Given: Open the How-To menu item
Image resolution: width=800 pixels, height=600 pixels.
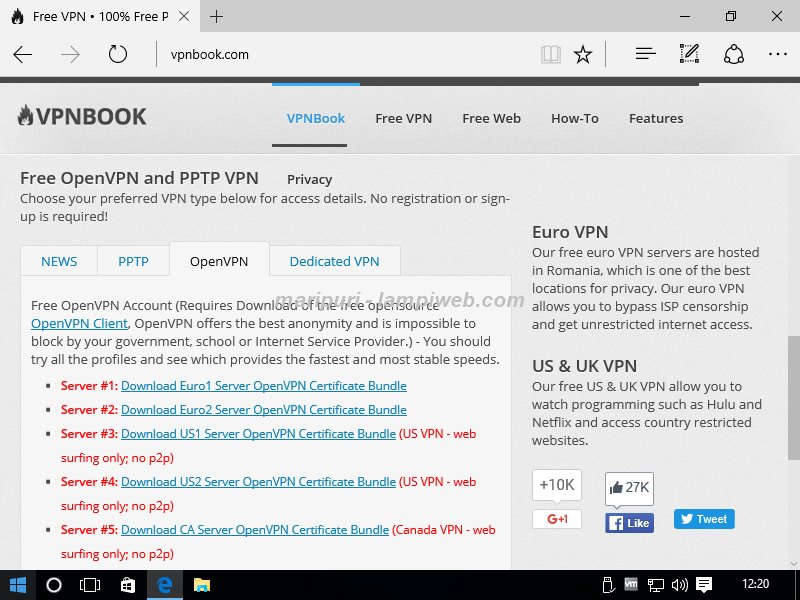Looking at the screenshot, I should tap(574, 118).
